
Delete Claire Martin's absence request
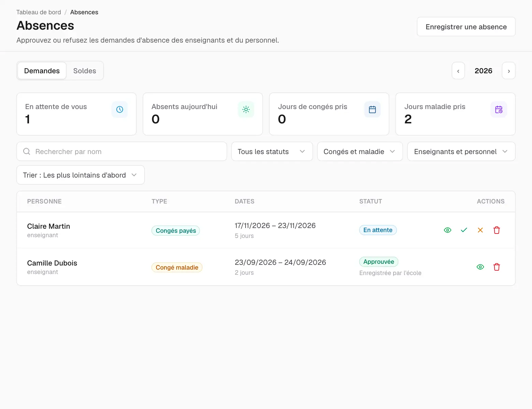pyautogui.click(x=497, y=230)
